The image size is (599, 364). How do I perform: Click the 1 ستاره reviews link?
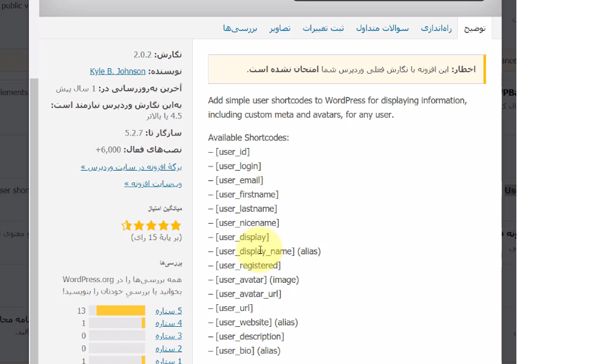tap(169, 361)
